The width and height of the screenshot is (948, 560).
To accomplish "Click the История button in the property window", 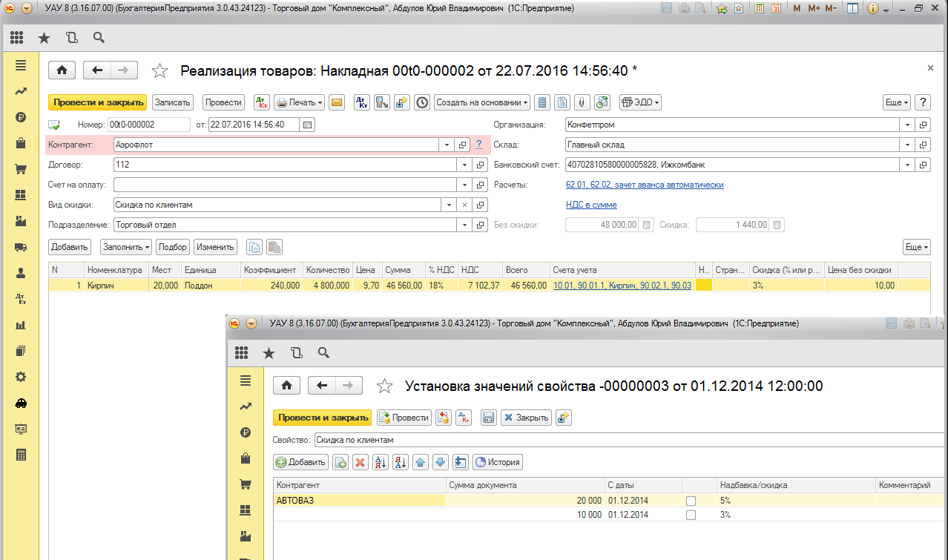I will 498,462.
